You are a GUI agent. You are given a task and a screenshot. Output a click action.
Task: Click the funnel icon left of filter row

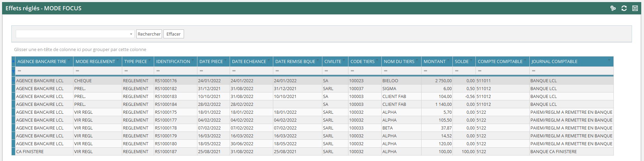coord(13,71)
